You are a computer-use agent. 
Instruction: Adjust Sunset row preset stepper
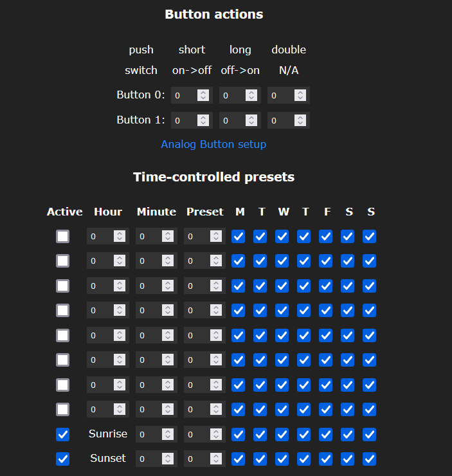point(216,459)
